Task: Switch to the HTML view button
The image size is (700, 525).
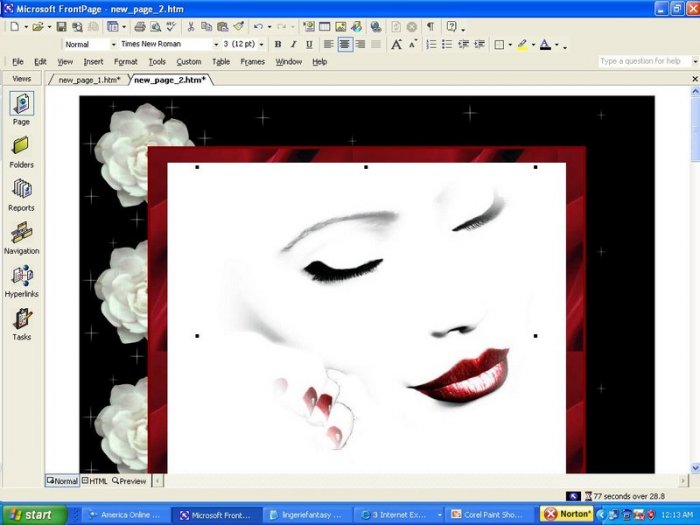Action: coord(95,481)
